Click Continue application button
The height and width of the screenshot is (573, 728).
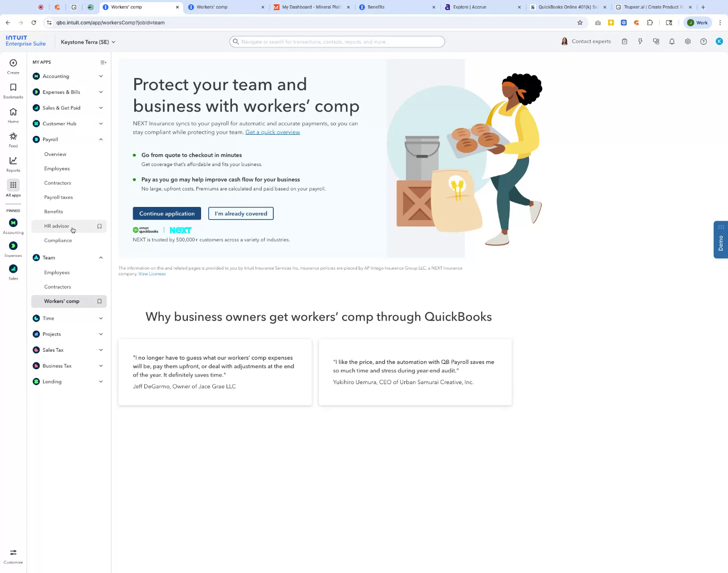tap(167, 213)
